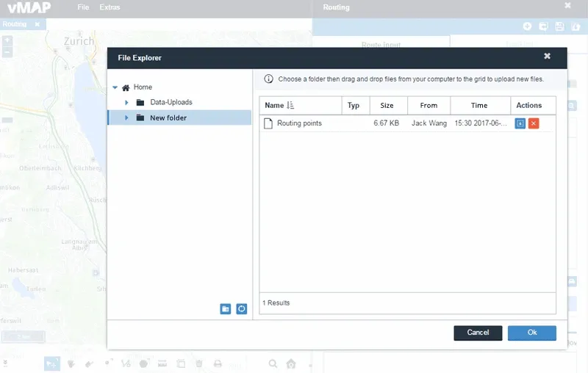Click export icon in Routing panel toolbar
This screenshot has width=588, height=373.
(576, 26)
